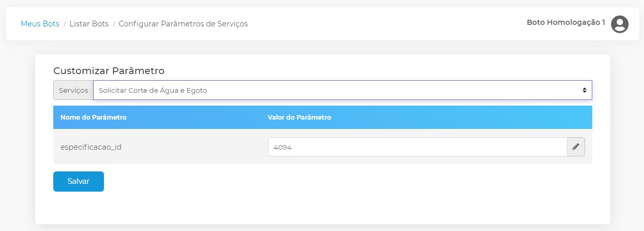Screen dimensions: 644x231
Task: Click the word Egoto in the service selector
Action: click(x=196, y=90)
